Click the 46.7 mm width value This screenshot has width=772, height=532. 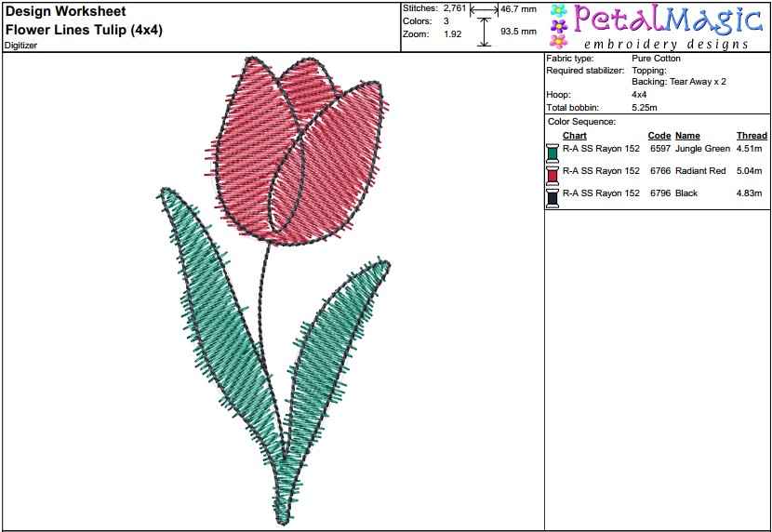coord(518,9)
